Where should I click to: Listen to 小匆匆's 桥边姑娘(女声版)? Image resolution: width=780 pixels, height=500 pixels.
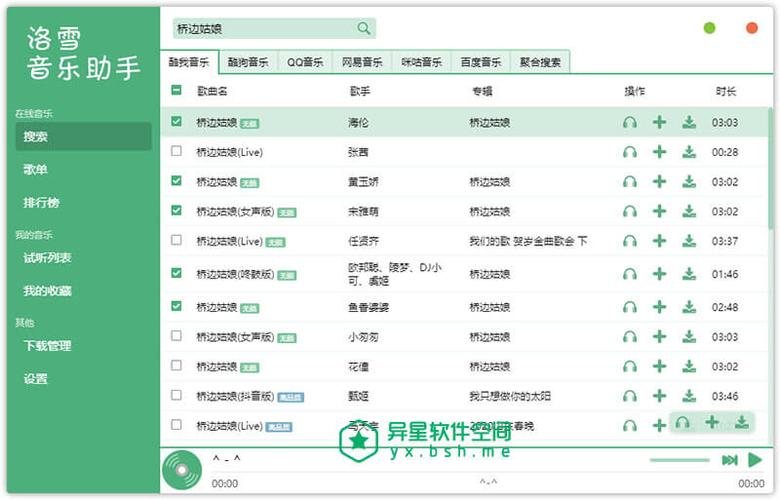pos(630,337)
